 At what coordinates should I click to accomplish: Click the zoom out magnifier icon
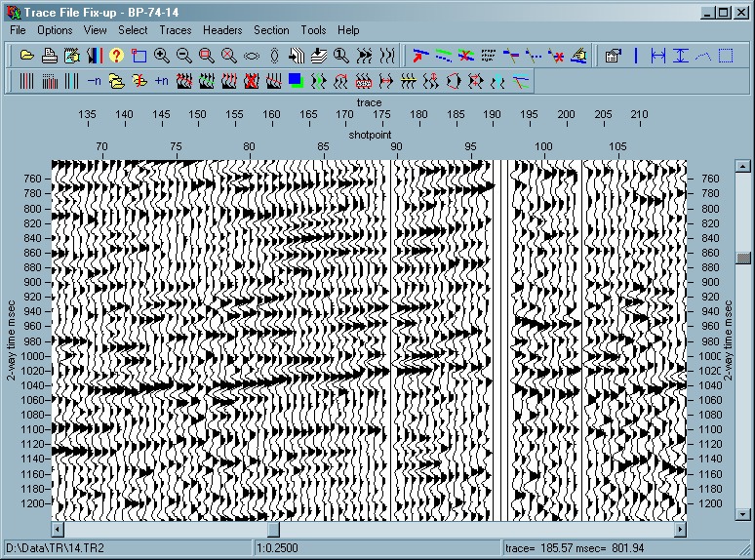(184, 56)
